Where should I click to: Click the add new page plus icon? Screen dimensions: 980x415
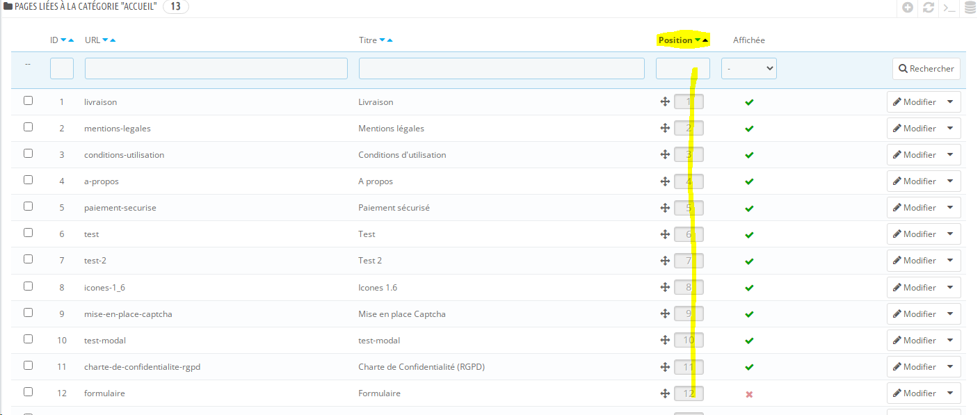tap(908, 8)
